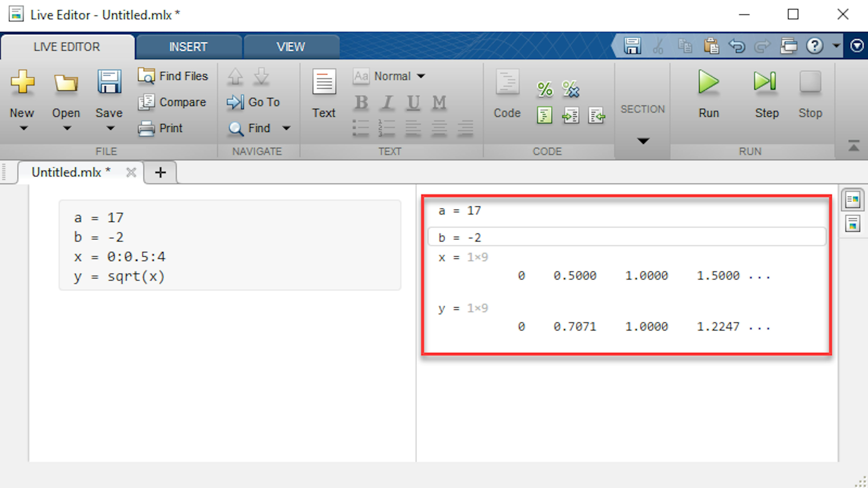Open Help question mark icon
The image size is (868, 488).
[815, 46]
